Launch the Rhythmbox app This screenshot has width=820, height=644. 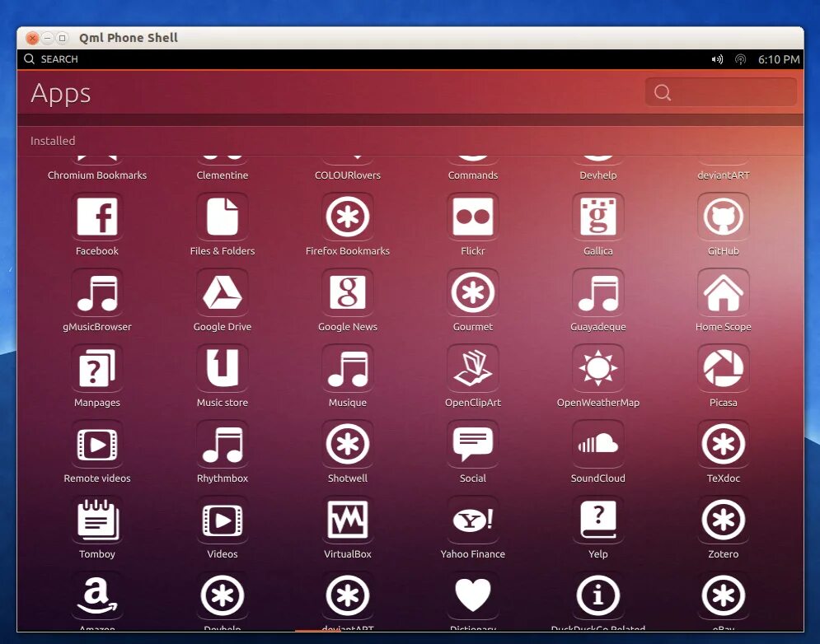(x=223, y=444)
